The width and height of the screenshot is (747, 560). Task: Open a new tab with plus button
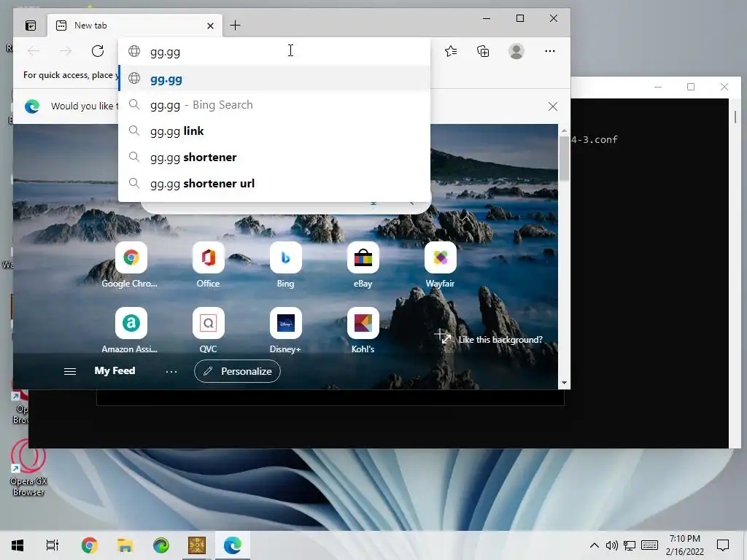(x=236, y=26)
